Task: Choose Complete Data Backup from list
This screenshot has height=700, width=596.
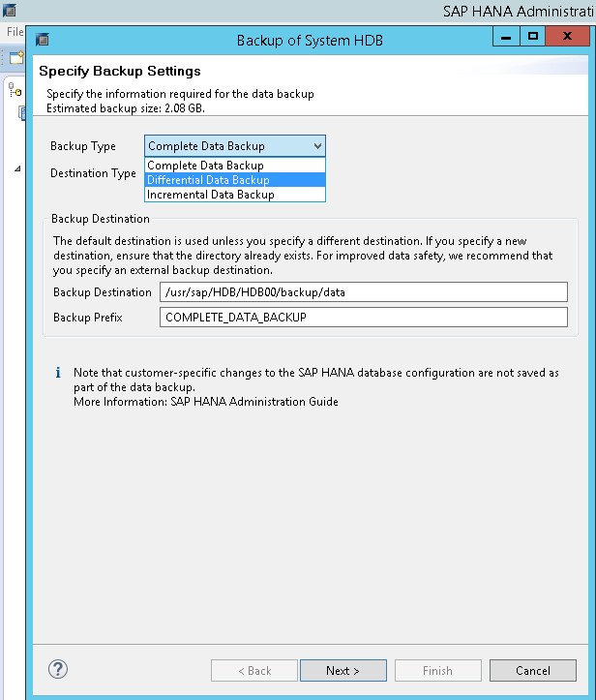Action: (x=235, y=166)
